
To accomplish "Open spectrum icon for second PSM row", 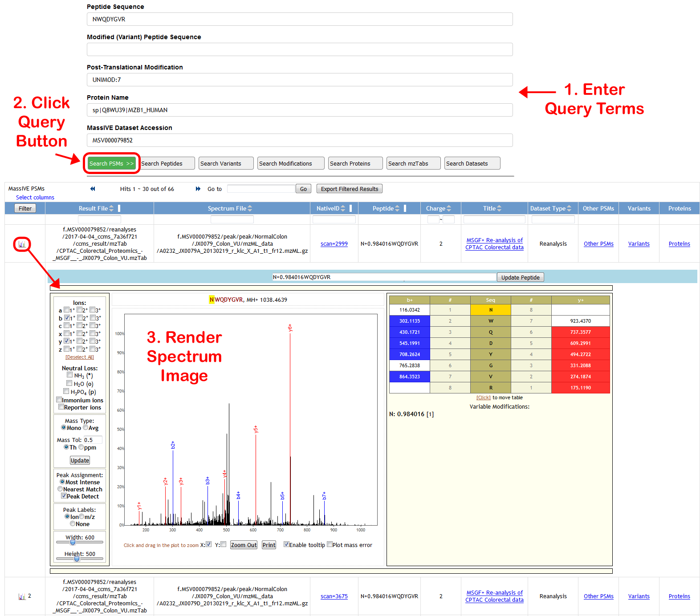I will 22,596.
